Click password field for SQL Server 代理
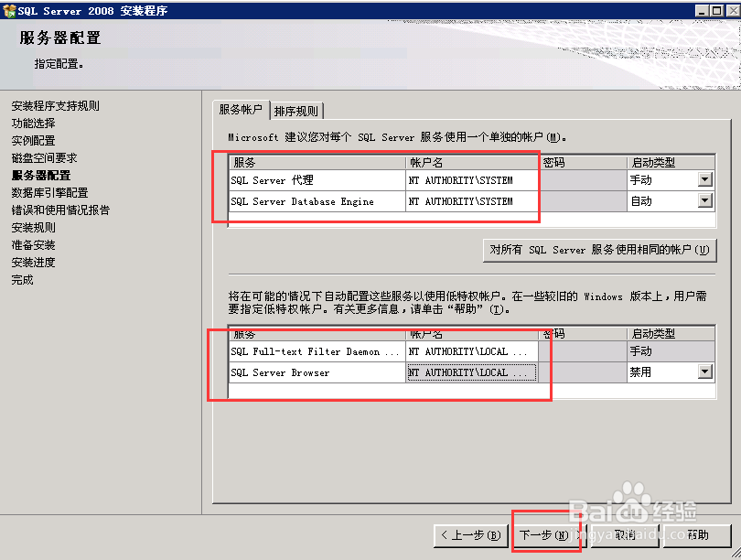Image resolution: width=741 pixels, height=560 pixels. (x=583, y=180)
